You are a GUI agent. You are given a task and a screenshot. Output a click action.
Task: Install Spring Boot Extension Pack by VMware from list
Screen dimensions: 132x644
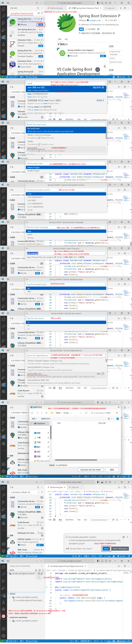[41, 25]
